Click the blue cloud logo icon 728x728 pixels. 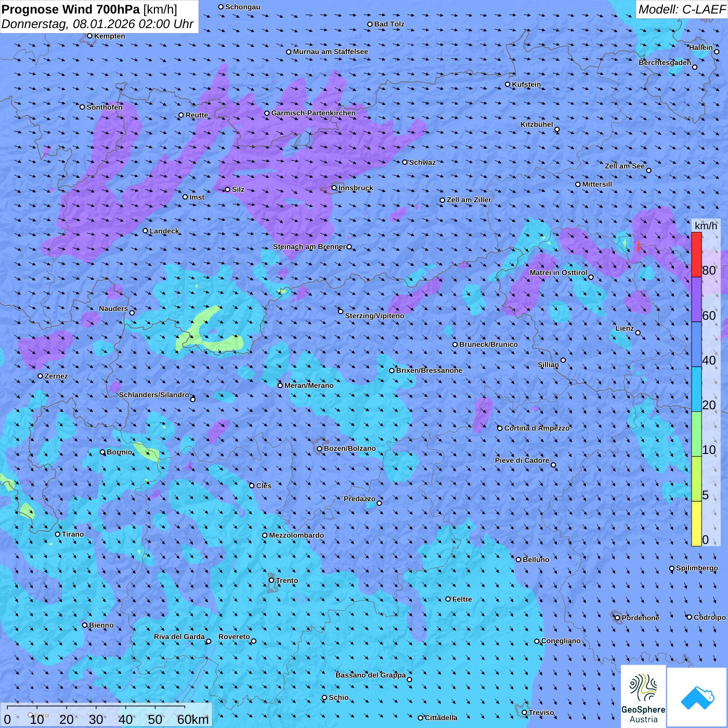[x=697, y=698]
